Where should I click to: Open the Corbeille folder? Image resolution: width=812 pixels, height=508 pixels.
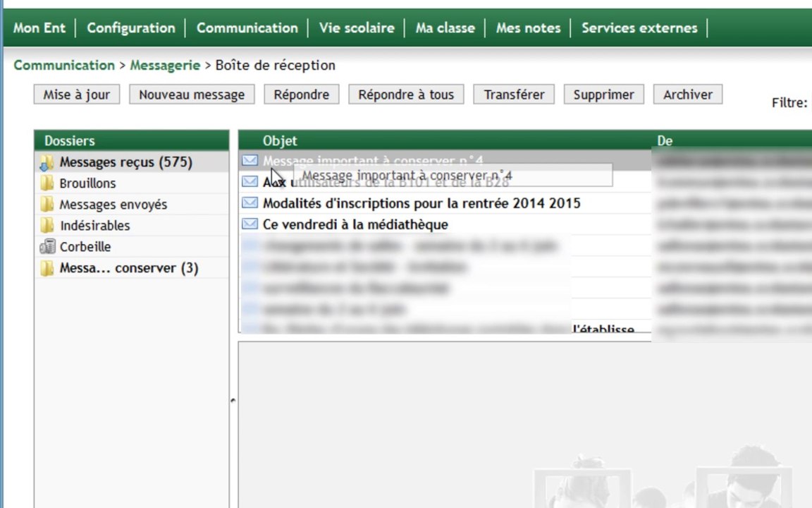pyautogui.click(x=132, y=247)
